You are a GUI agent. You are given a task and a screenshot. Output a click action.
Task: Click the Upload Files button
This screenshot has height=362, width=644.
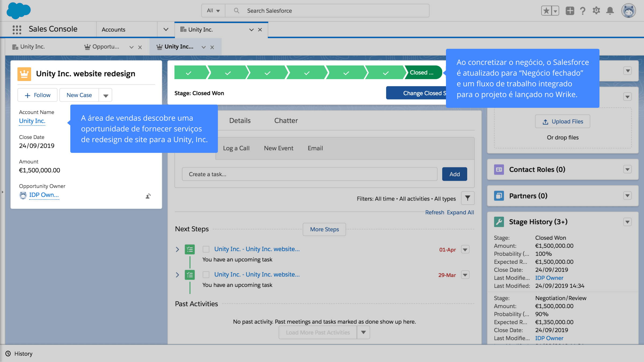[563, 121]
